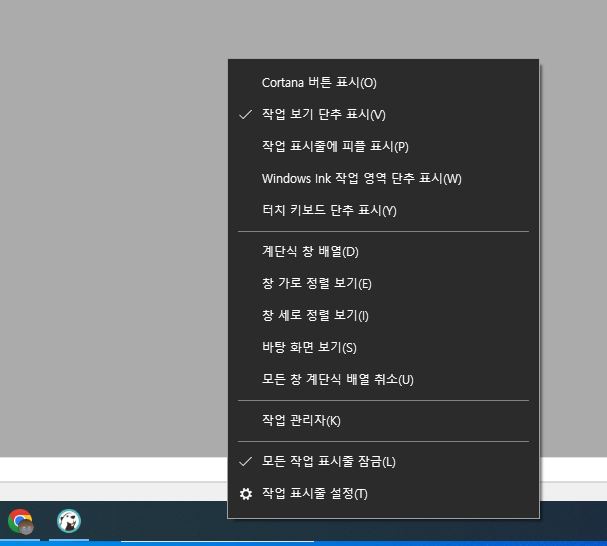The height and width of the screenshot is (546, 607).
Task: Uncheck 작업 보기 단추 표시(V)
Action: (383, 114)
